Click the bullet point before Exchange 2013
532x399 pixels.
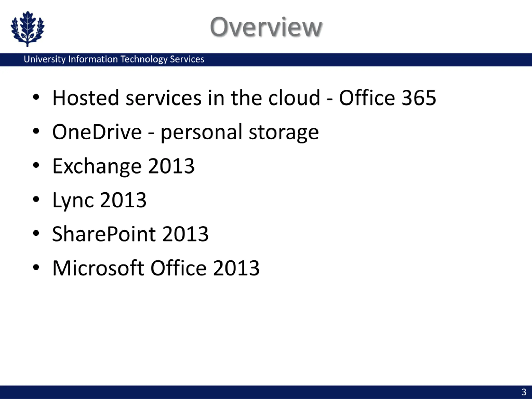36,165
